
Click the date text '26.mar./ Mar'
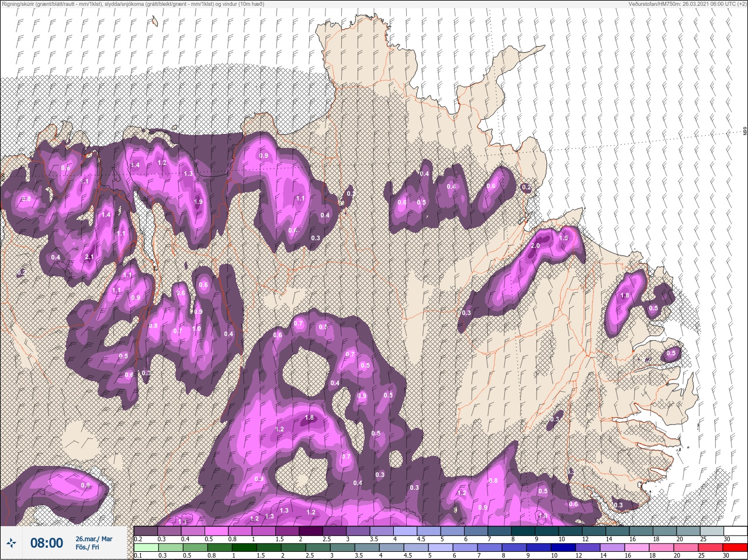point(93,539)
